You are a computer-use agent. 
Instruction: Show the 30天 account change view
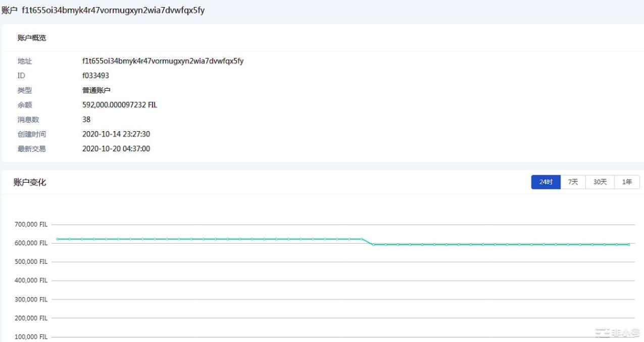tap(600, 182)
